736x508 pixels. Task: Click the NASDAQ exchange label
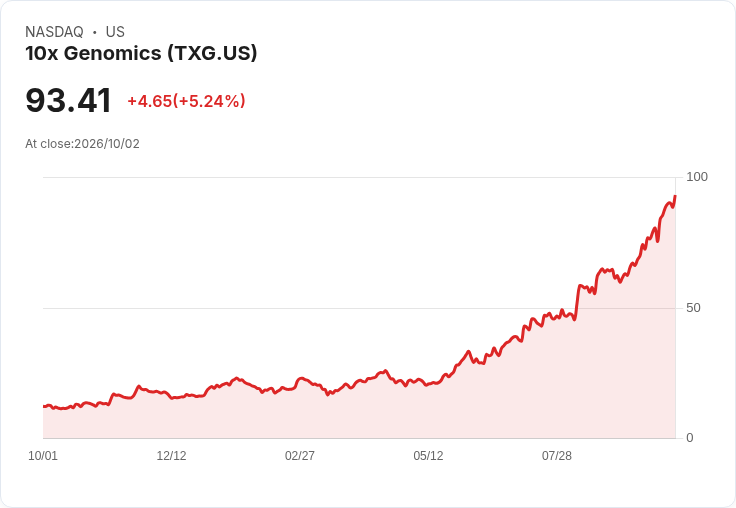54,32
